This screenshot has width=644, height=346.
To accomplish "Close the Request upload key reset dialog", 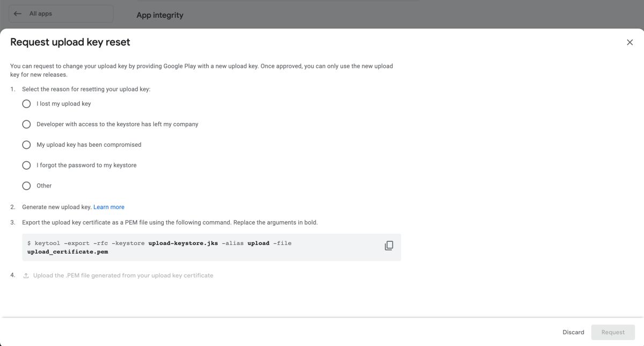I will pyautogui.click(x=630, y=42).
